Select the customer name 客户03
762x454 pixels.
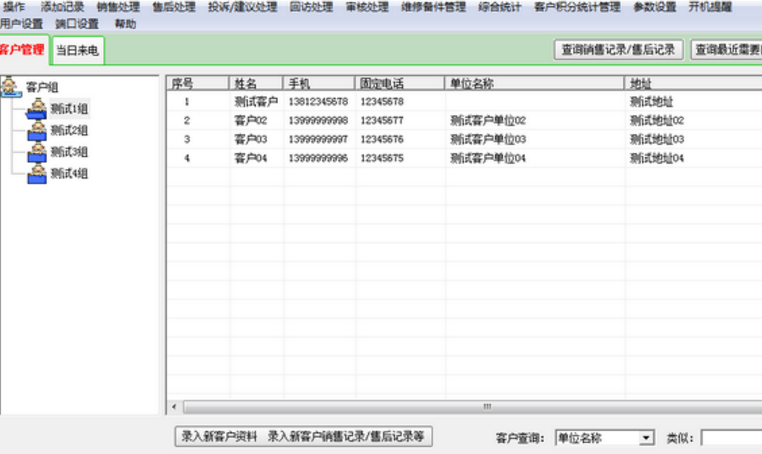[251, 140]
